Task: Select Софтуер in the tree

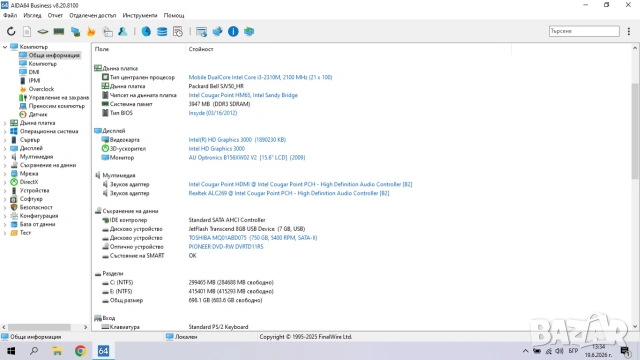Action: click(31, 199)
